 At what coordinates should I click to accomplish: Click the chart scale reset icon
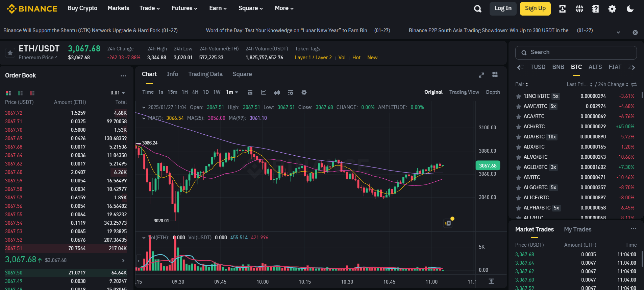(x=491, y=281)
